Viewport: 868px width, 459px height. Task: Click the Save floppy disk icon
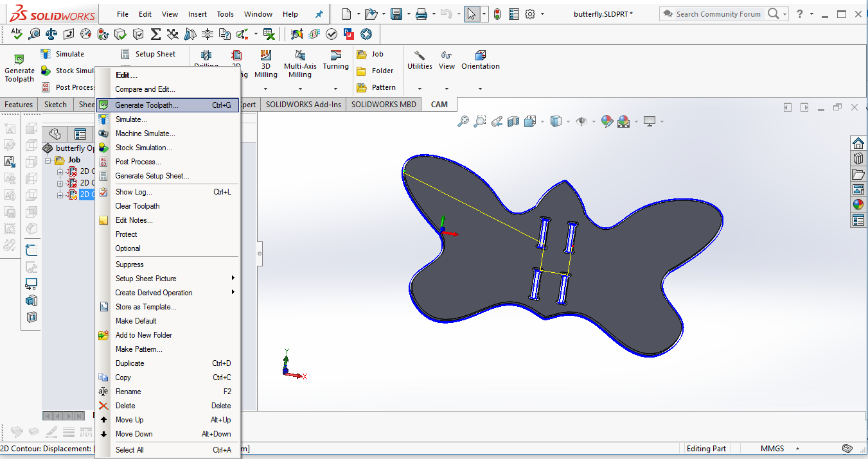click(396, 14)
